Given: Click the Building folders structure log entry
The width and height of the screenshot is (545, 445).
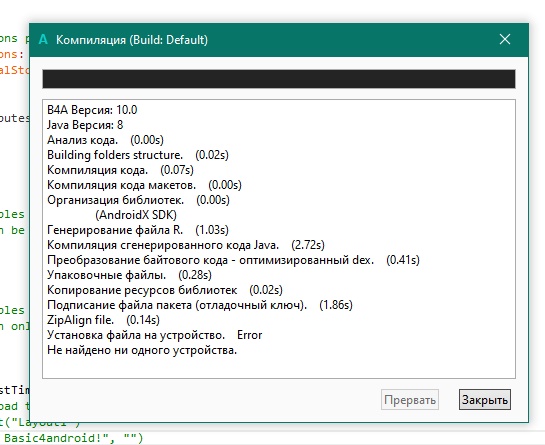Looking at the screenshot, I should tap(138, 155).
